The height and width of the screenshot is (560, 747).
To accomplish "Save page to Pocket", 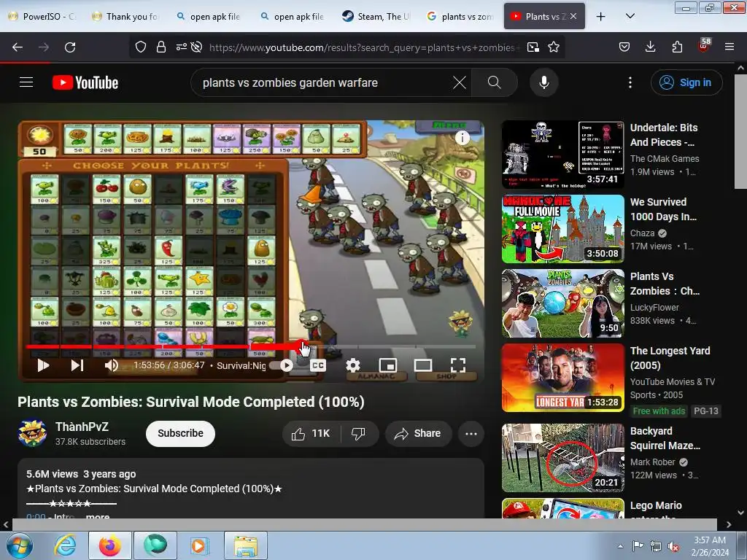I will (x=624, y=47).
